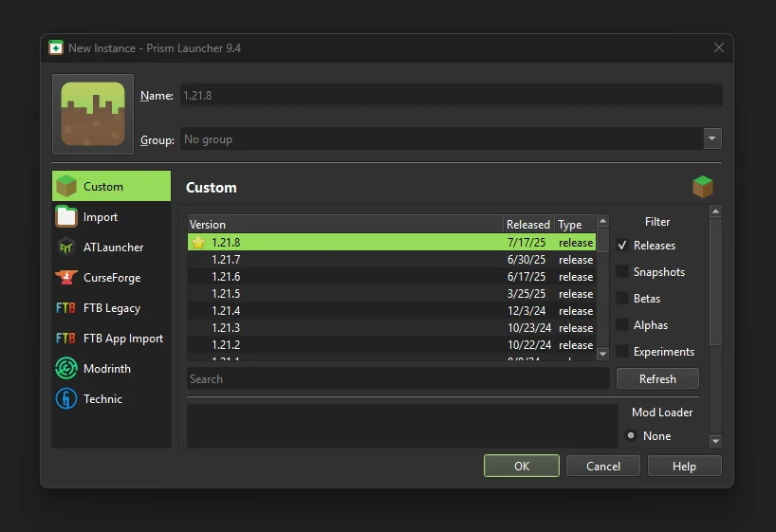Click the Modrinth green logo icon

(x=66, y=368)
